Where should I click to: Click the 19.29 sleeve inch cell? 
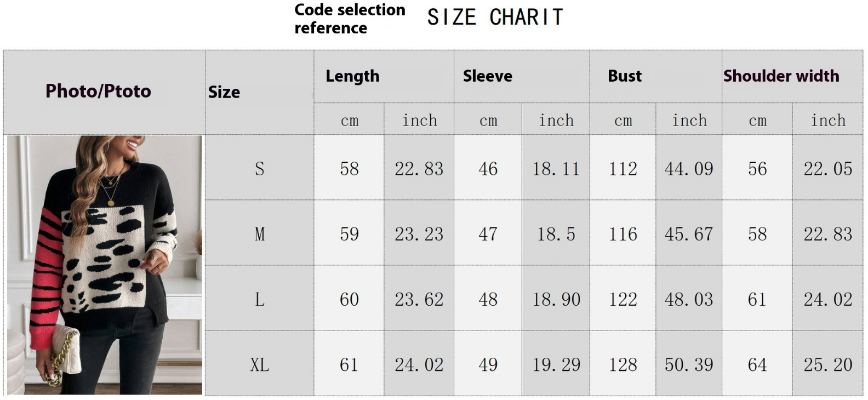pyautogui.click(x=556, y=364)
